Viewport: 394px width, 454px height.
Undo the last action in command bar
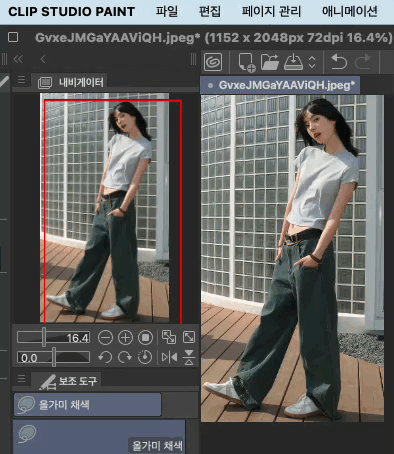(339, 62)
